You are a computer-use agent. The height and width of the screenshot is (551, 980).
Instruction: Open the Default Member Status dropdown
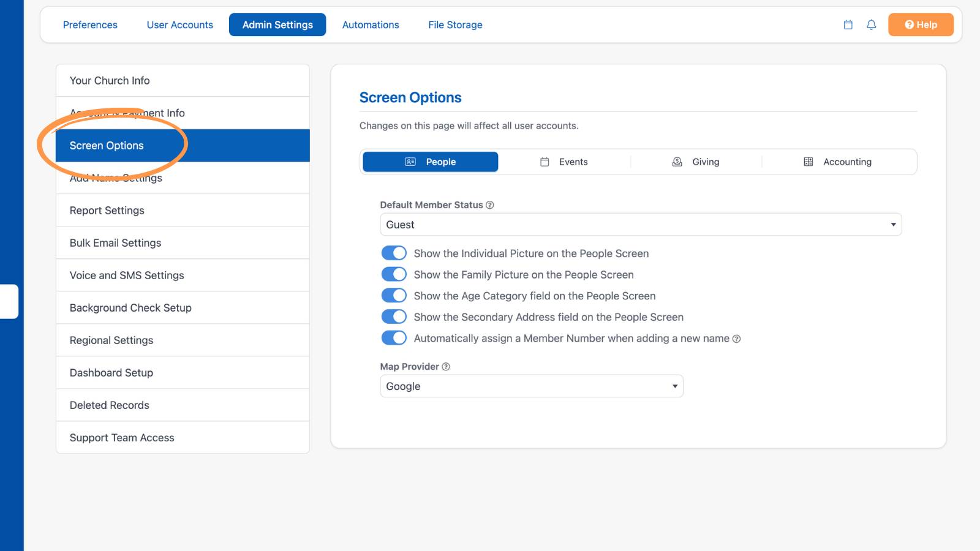point(641,225)
